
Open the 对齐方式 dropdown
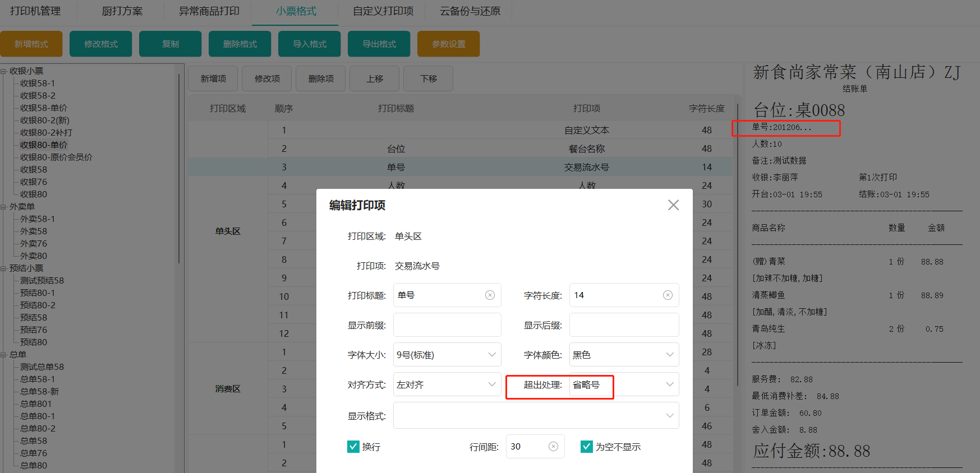[x=447, y=384]
